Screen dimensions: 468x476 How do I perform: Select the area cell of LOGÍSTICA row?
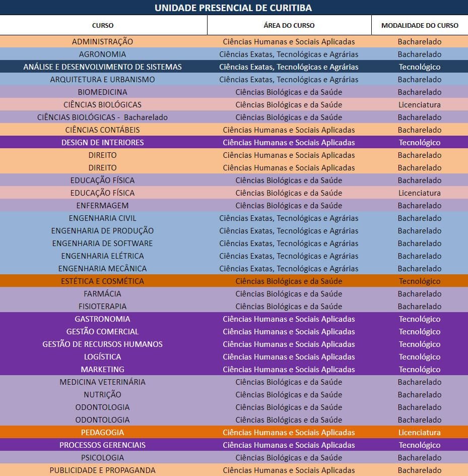(289, 356)
